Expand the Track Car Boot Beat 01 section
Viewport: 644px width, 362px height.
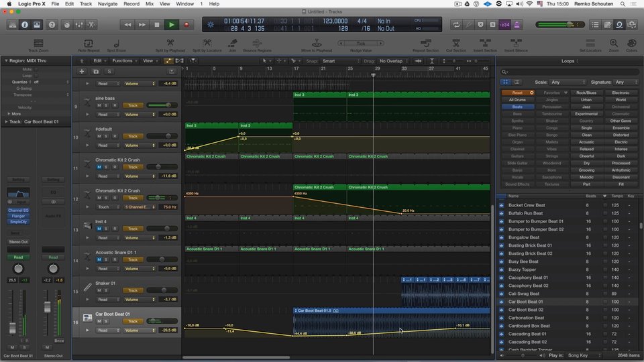(x=6, y=122)
